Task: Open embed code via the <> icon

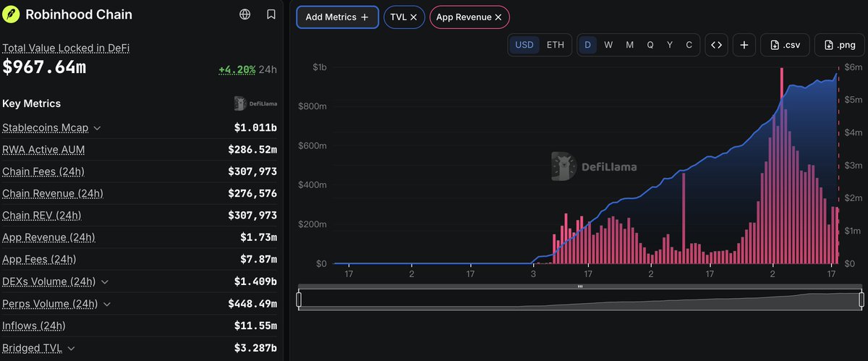Action: coord(716,45)
